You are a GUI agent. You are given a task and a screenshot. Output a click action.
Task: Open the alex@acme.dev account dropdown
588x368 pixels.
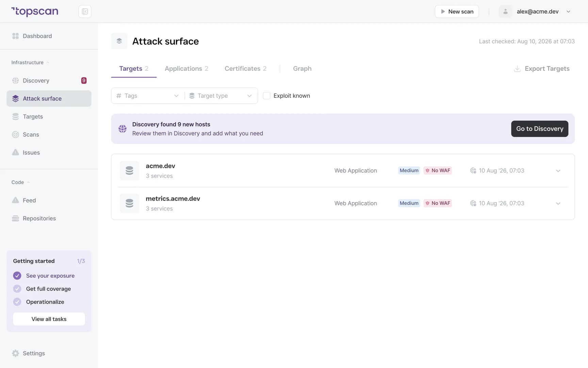543,12
